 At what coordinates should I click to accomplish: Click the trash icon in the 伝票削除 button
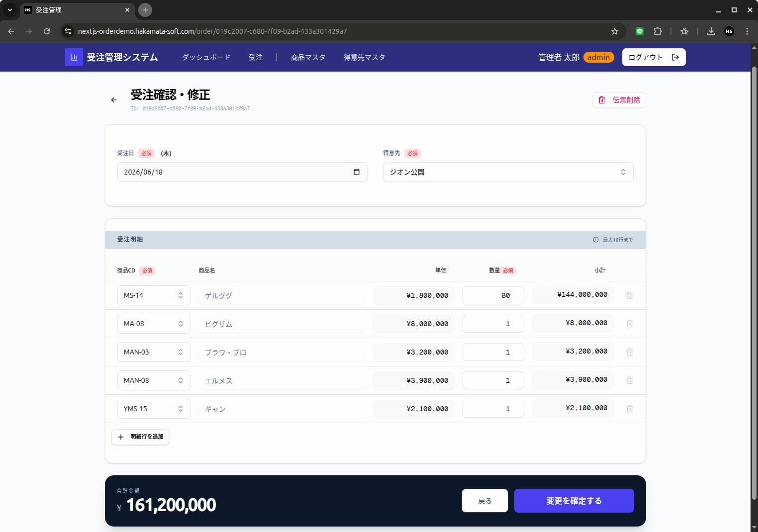pos(601,100)
